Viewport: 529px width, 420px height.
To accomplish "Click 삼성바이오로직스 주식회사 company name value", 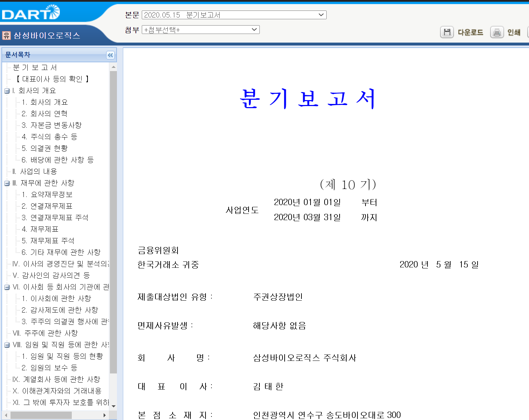I will 305,358.
